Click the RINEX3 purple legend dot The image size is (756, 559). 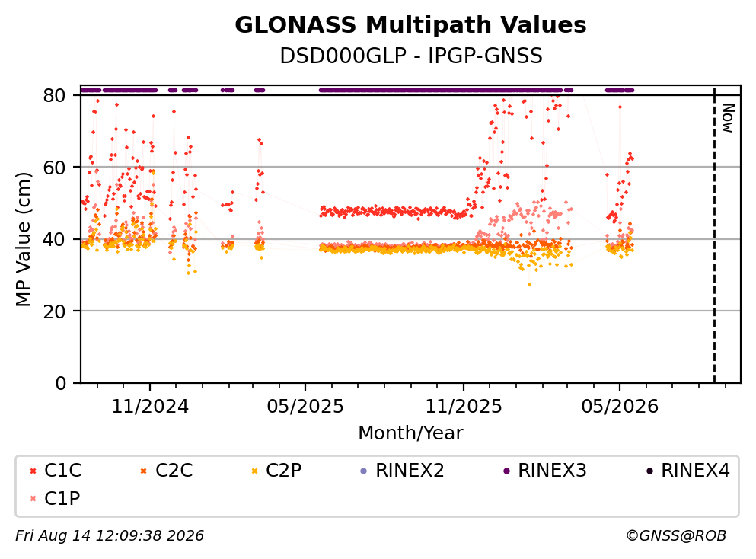point(506,471)
